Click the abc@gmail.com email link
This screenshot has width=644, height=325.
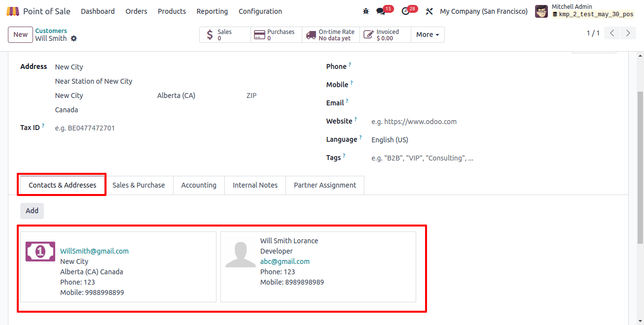[x=285, y=261]
